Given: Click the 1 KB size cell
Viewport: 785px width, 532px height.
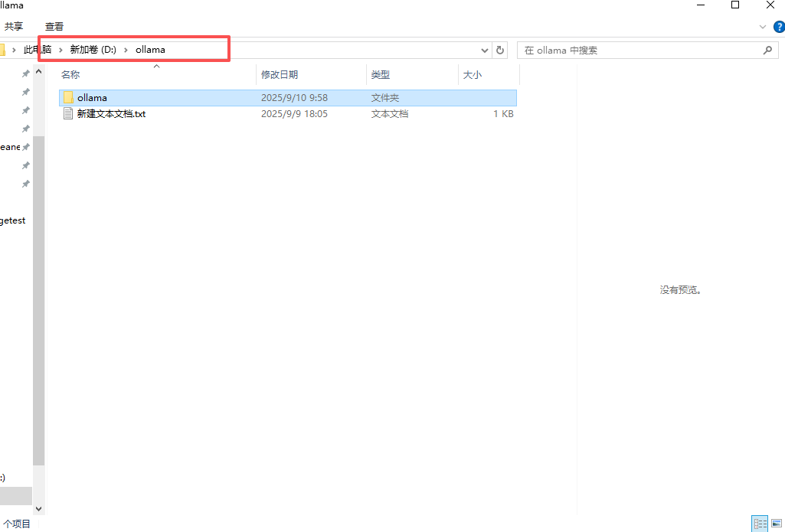Looking at the screenshot, I should (x=503, y=113).
